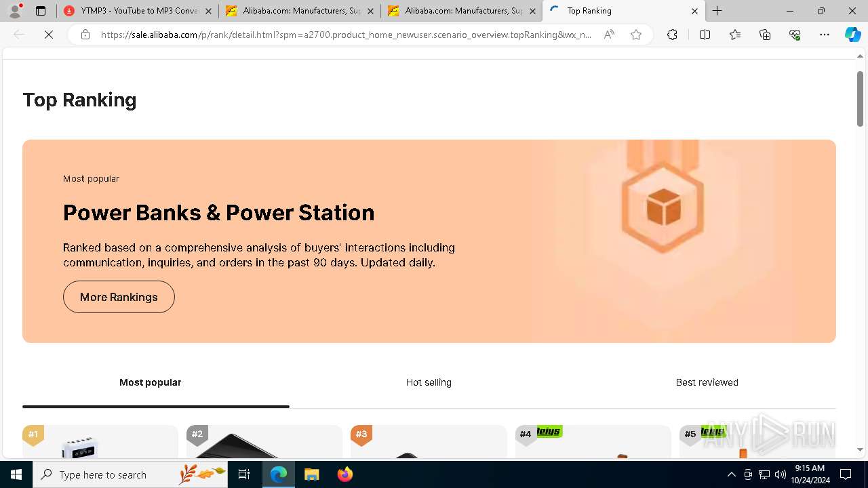Open the #2 ranked product card
868x488 pixels.
pos(264,442)
